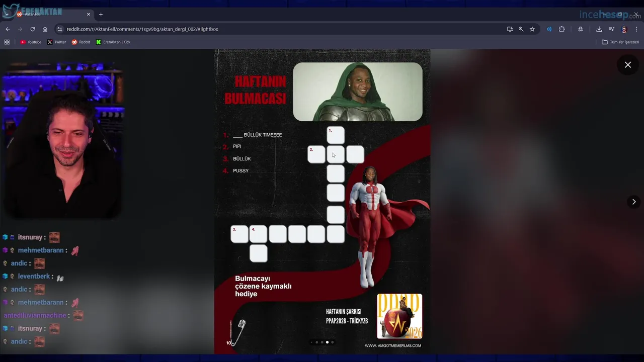
Task: Open the media control playlist icon
Action: [611, 29]
